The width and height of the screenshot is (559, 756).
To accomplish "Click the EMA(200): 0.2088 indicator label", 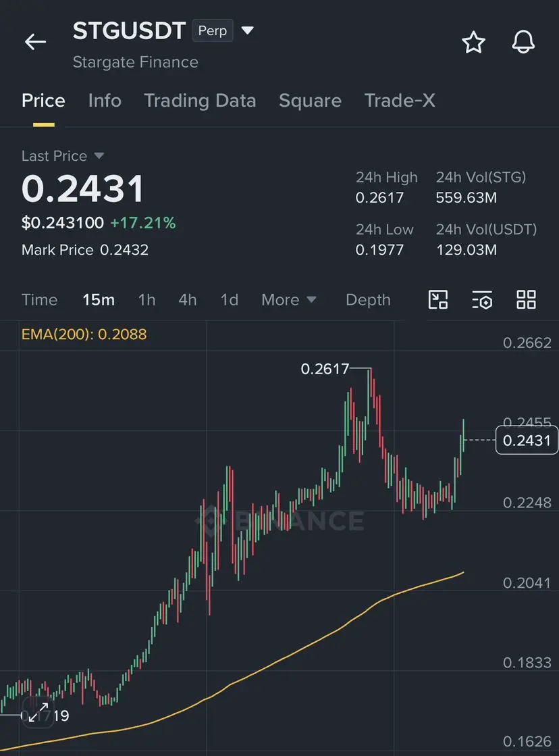I will tap(84, 334).
